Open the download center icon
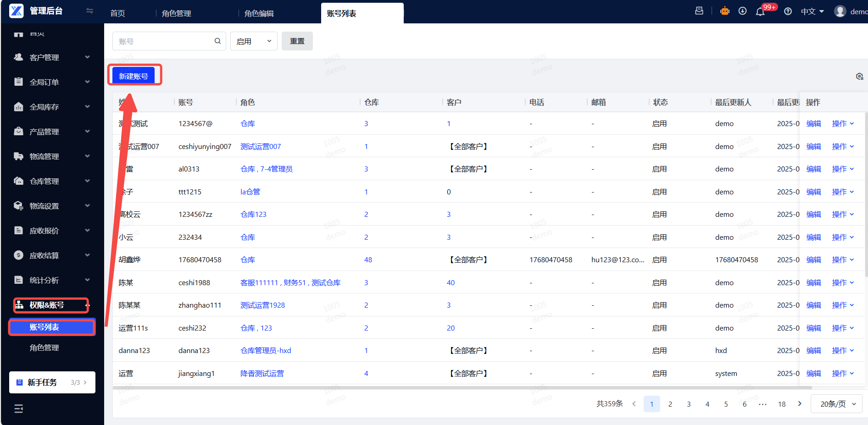 pos(742,11)
